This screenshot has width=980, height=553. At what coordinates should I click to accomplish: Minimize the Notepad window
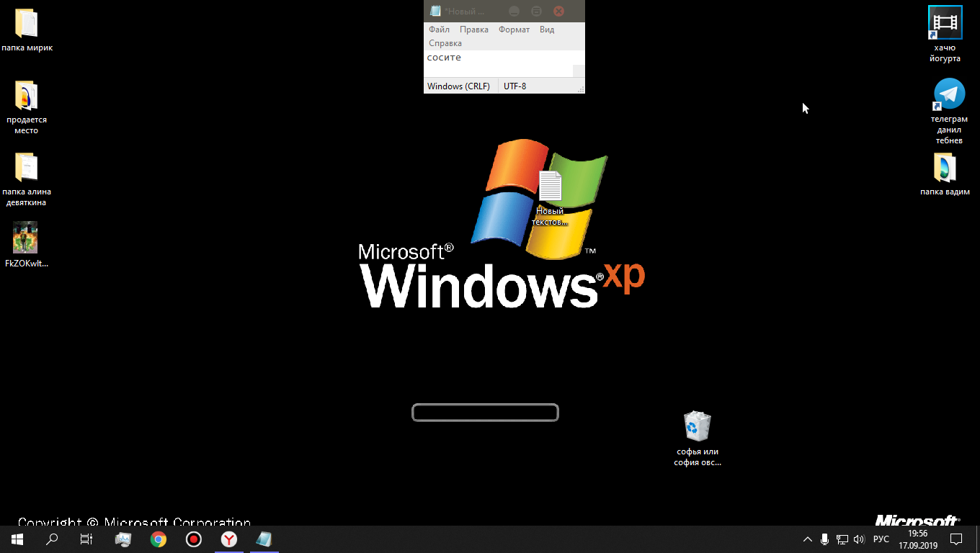(514, 11)
